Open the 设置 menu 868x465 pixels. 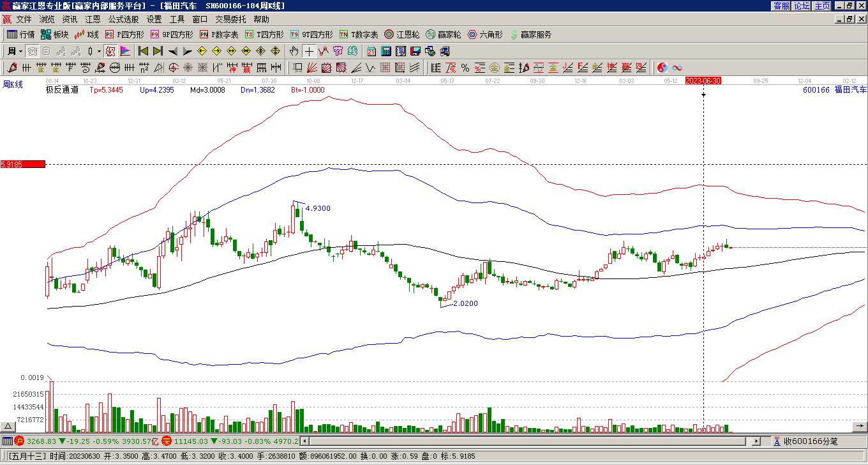pyautogui.click(x=154, y=19)
